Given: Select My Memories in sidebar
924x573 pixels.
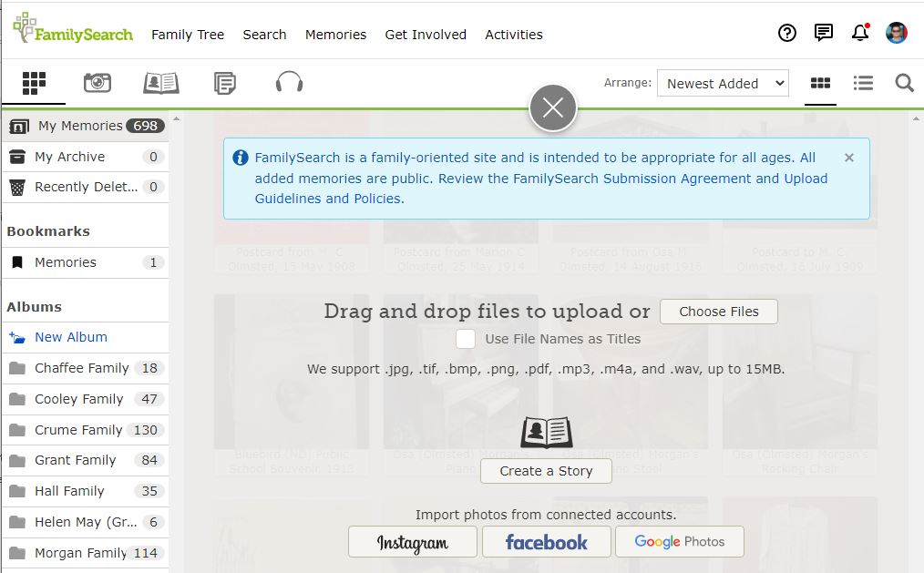Looking at the screenshot, I should click(x=85, y=126).
